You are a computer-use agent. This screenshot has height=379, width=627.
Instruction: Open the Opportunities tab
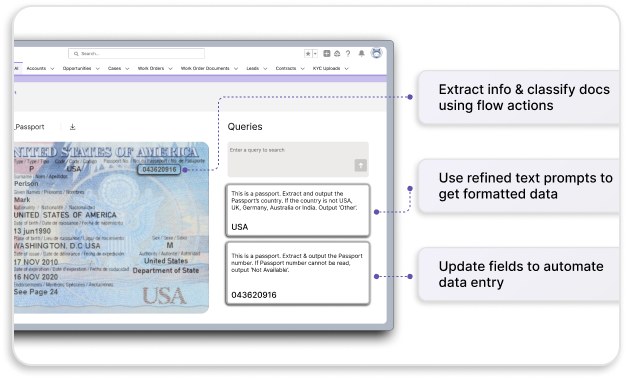[77, 68]
